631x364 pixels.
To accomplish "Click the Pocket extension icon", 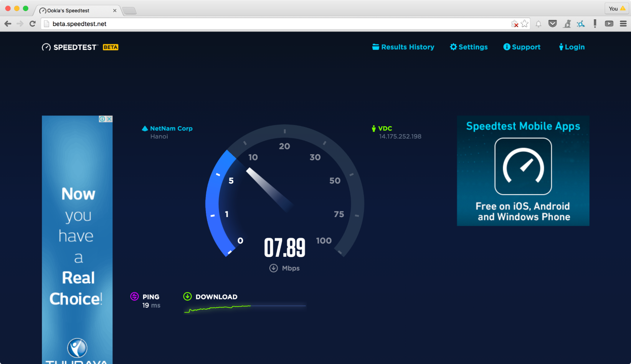I will 552,24.
